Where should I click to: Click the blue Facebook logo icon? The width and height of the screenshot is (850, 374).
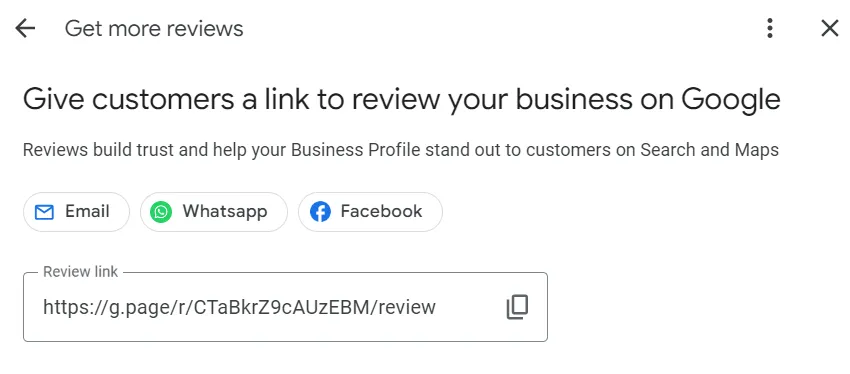point(320,212)
